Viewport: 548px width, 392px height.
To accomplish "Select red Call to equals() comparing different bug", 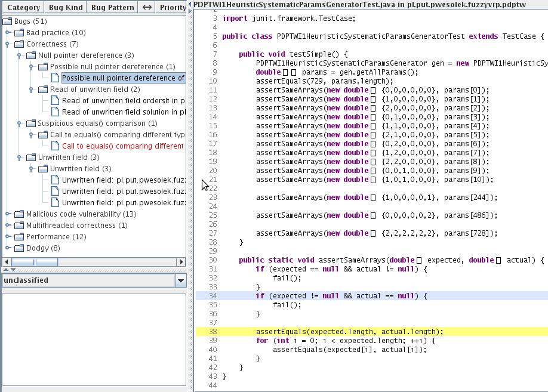I will point(122,146).
